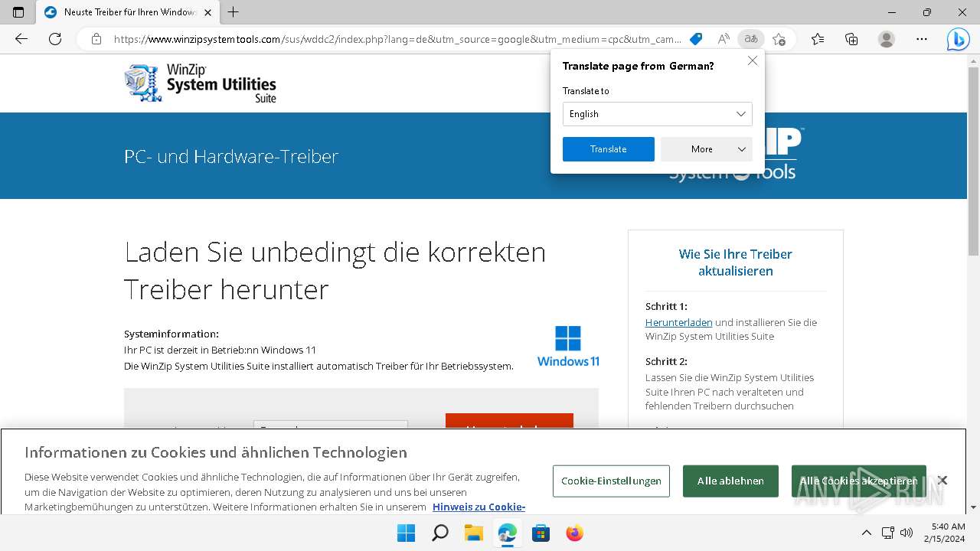
Task: Click page scrollbar thumb
Action: pos(973,161)
